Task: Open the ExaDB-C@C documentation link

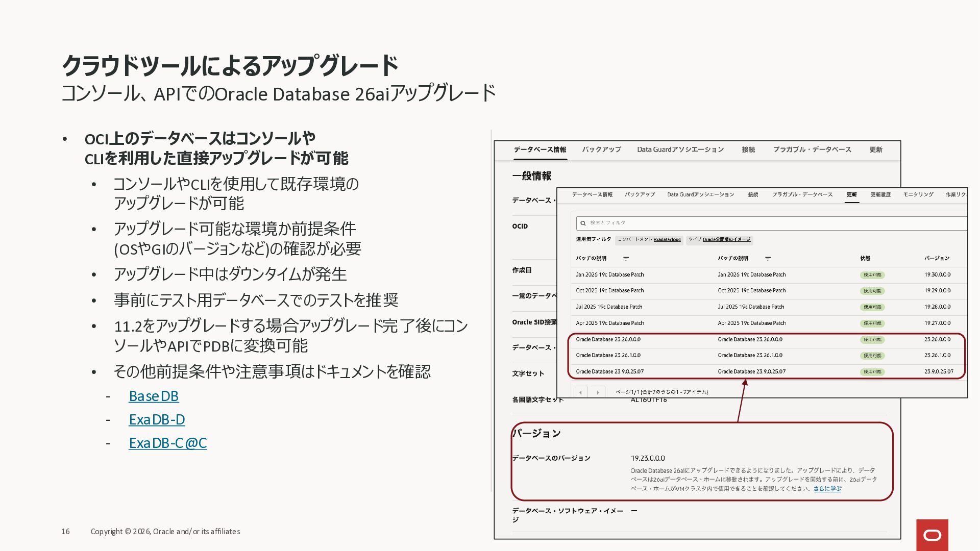Action: click(167, 443)
